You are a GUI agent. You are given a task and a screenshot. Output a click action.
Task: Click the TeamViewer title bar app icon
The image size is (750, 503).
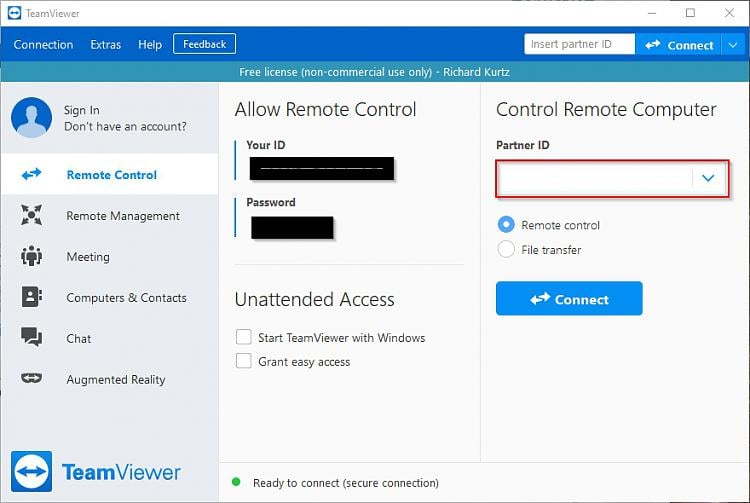(14, 13)
